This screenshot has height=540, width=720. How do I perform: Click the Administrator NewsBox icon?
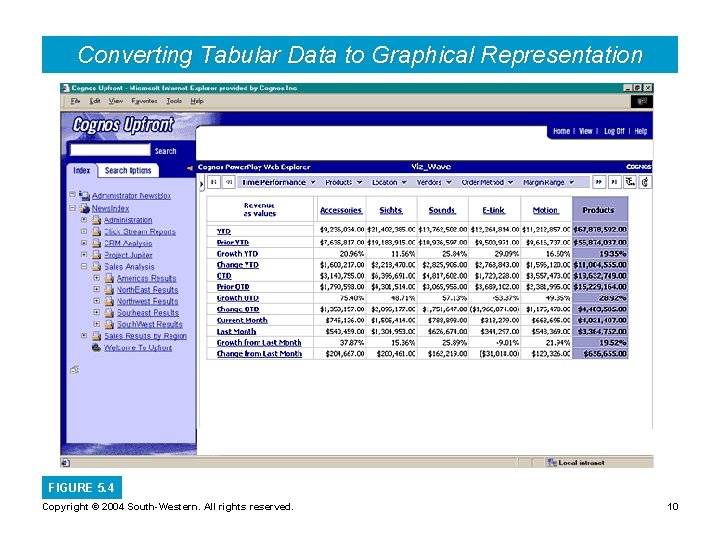click(84, 196)
